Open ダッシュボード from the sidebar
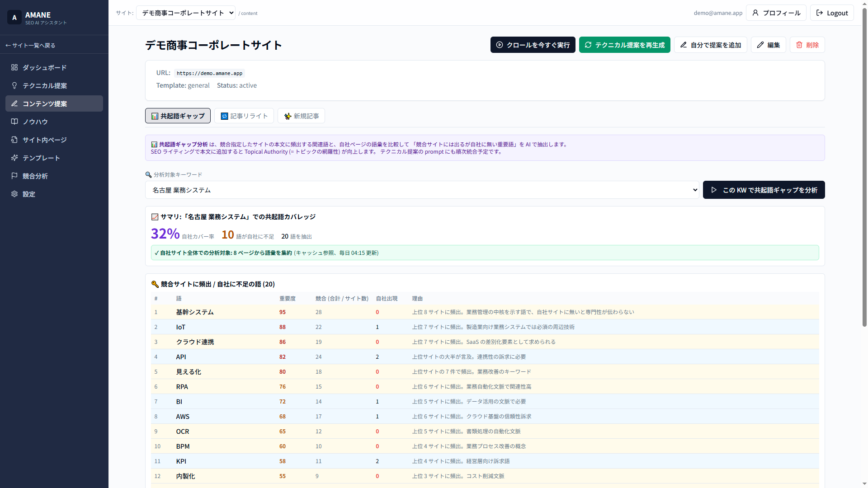This screenshot has height=488, width=868. tap(54, 67)
